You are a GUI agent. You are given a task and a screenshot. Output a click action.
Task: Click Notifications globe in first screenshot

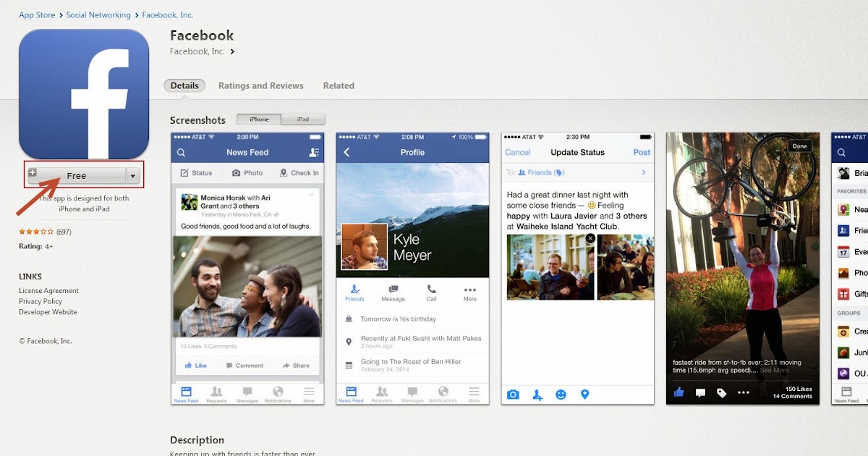(278, 392)
